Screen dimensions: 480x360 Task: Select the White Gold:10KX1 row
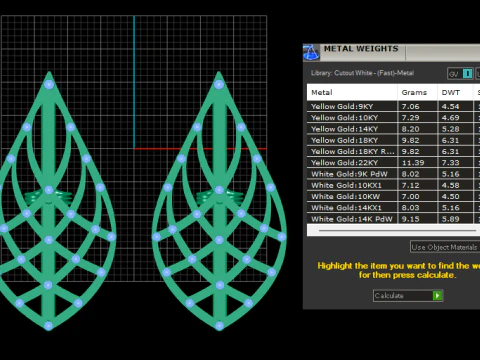[393, 185]
